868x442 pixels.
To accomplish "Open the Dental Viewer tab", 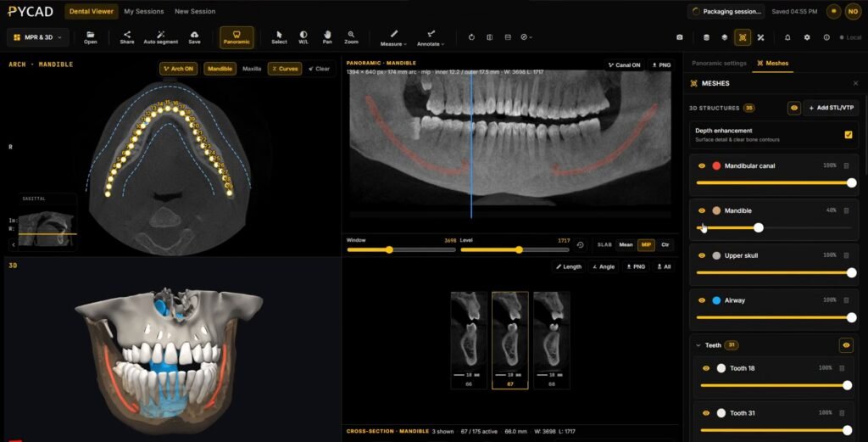I will (x=92, y=11).
